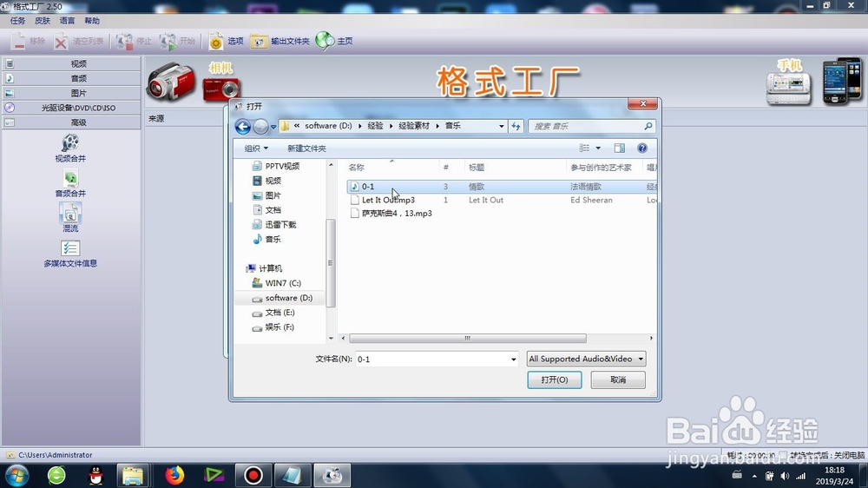
Task: Open the file name history dropdown
Action: [513, 359]
